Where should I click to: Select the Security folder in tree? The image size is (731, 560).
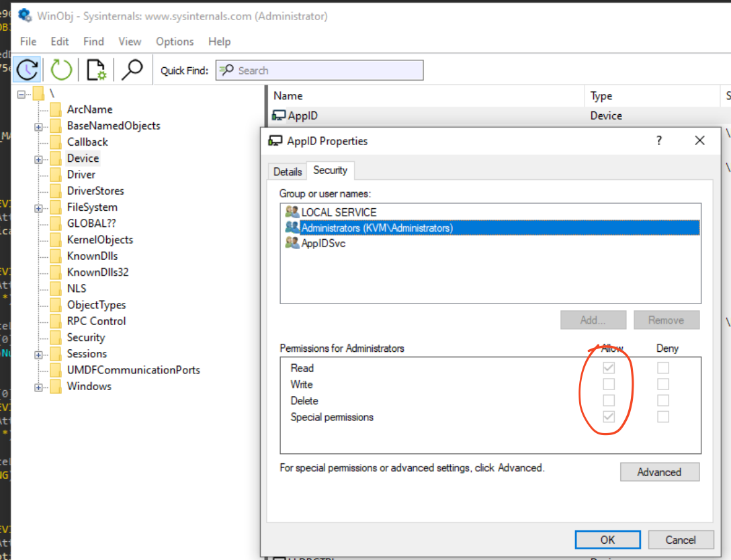[86, 337]
